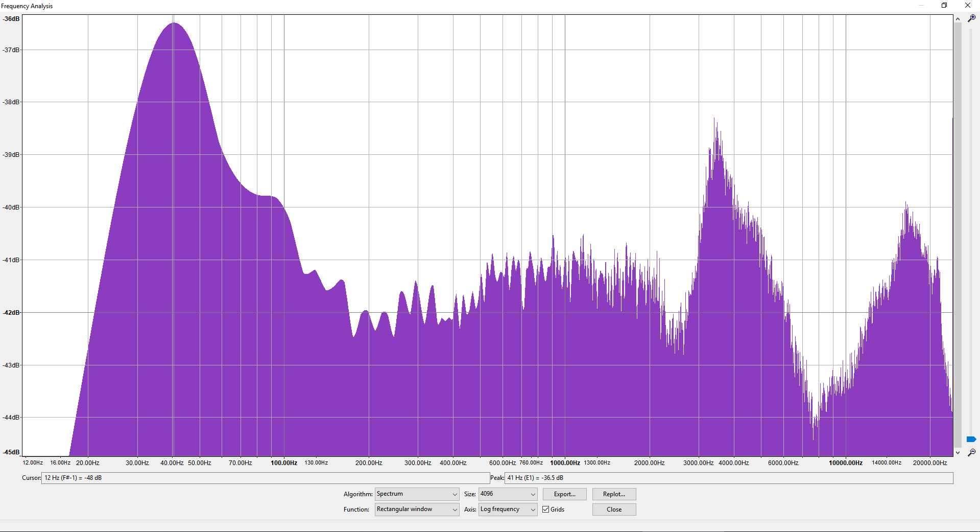Click the 200.00Hz axis label
The height and width of the screenshot is (532, 980).
point(369,463)
